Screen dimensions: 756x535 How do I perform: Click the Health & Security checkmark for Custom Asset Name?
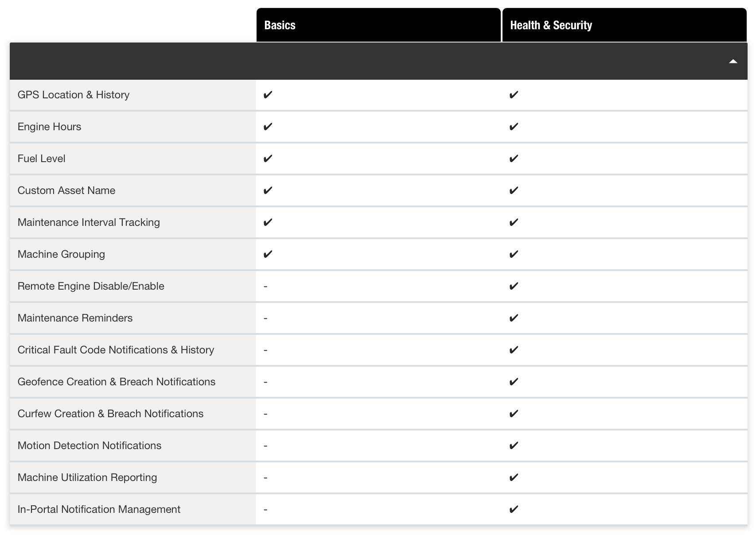click(x=514, y=190)
